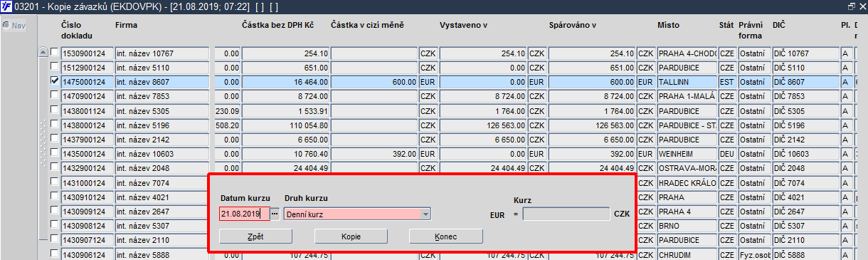Tick the checkbox for document 1430910124
This screenshot has height=260, width=868.
[54, 197]
